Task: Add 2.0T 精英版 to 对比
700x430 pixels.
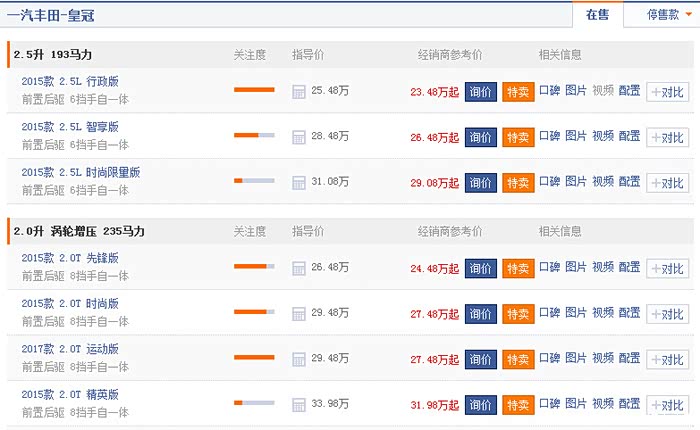Action: pos(668,405)
